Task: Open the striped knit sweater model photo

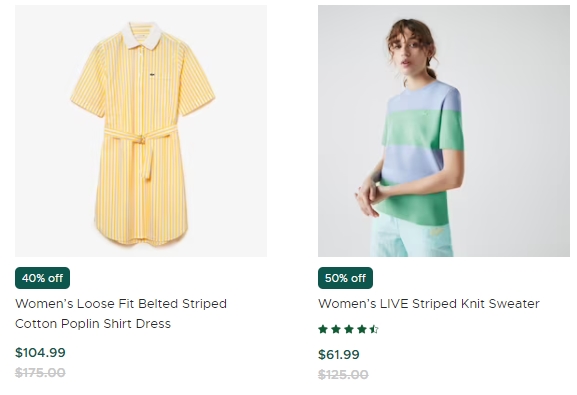Action: click(444, 131)
